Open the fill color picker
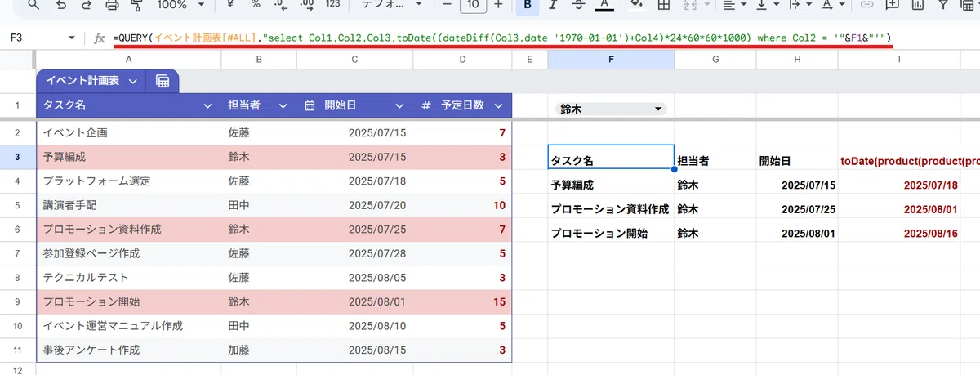This screenshot has width=980, height=375. pos(637,4)
